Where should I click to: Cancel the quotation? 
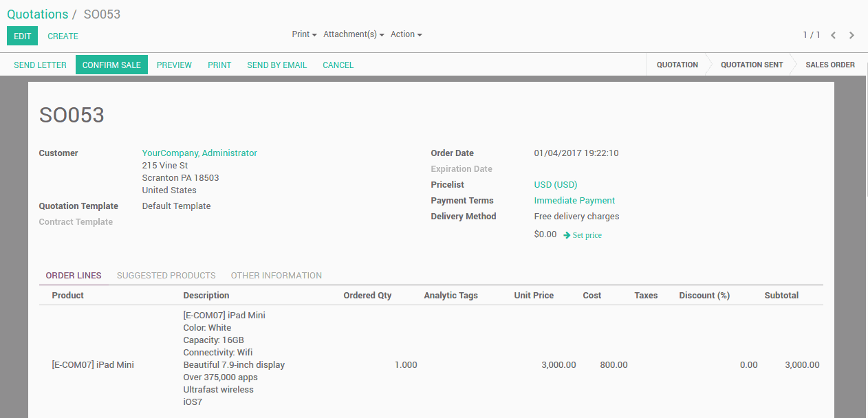338,65
